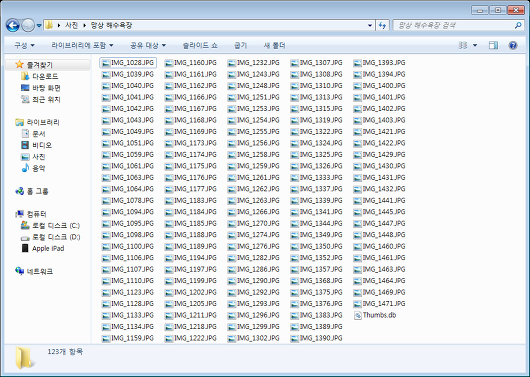Click the icon of IMG_1464.JPG
Viewport: 530px width, 377px height.
(x=358, y=281)
